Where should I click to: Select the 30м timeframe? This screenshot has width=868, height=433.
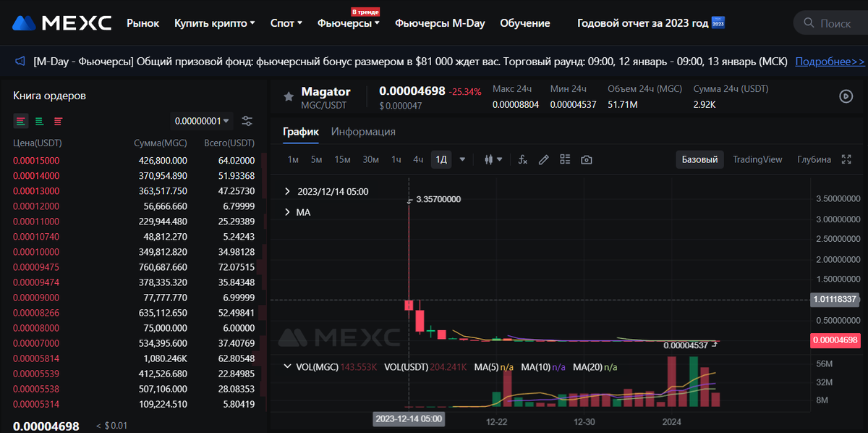(370, 159)
